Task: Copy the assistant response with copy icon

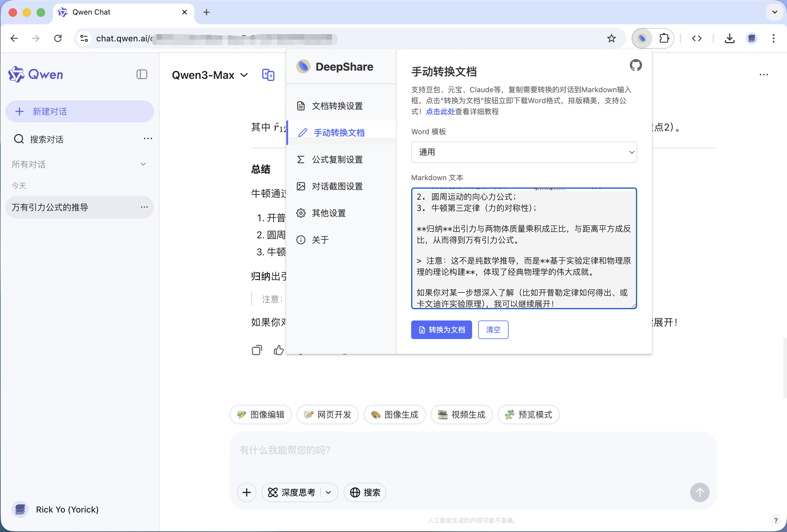Action: click(x=257, y=350)
